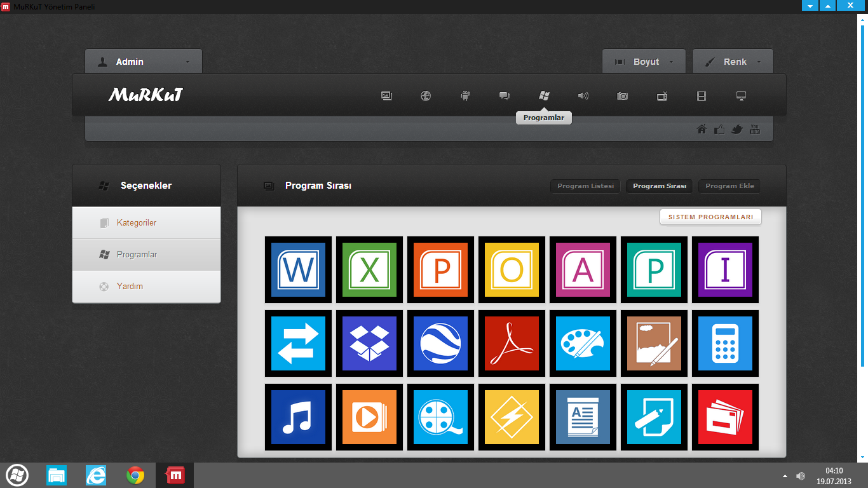Select the blue transfer arrows tile
Screen dimensions: 868x488
[298, 344]
